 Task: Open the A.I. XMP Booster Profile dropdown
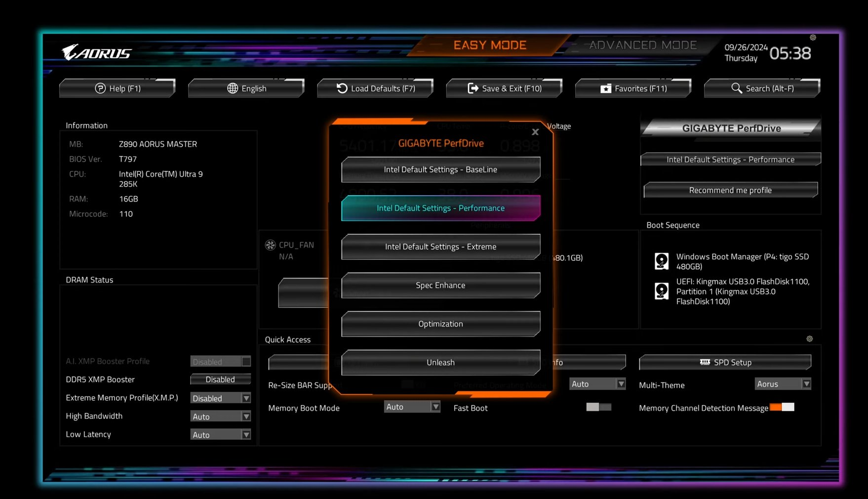(220, 362)
